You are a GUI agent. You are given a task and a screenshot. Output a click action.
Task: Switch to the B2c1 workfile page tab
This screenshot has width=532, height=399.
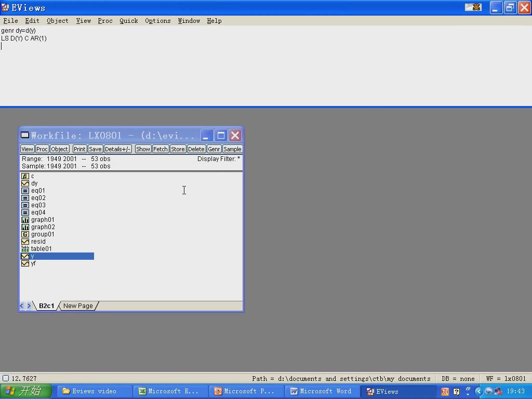coord(46,305)
